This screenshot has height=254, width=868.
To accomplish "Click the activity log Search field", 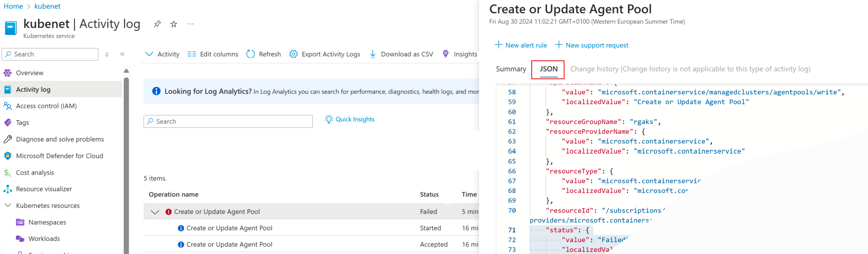I will click(228, 122).
